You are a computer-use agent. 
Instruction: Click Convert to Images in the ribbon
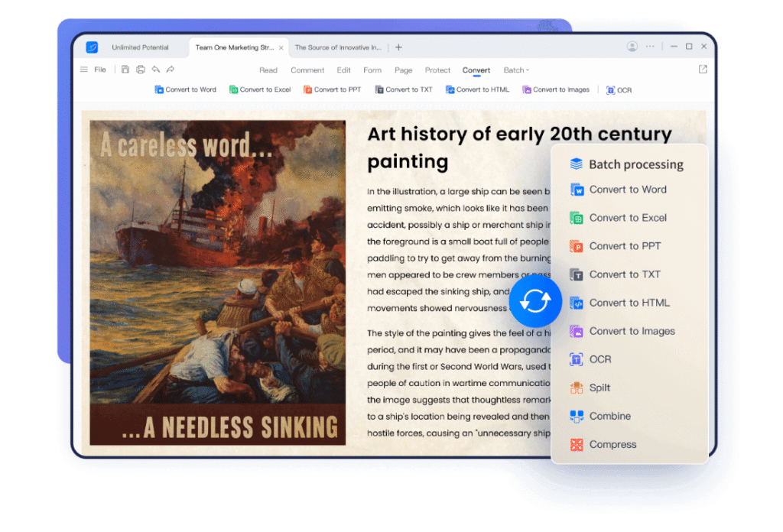click(x=556, y=90)
